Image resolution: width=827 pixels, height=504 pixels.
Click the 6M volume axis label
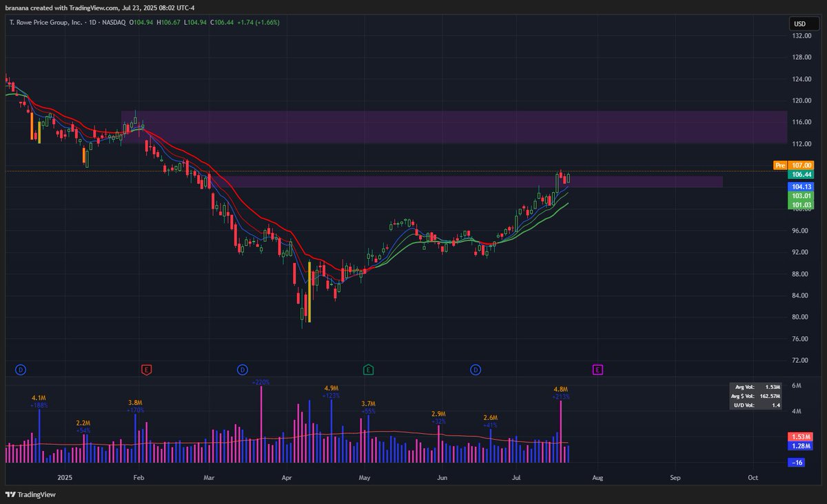[x=796, y=386]
